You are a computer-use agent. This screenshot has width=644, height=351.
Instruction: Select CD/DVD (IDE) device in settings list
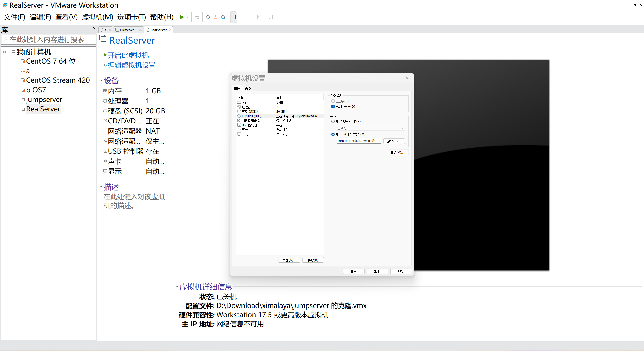click(251, 116)
